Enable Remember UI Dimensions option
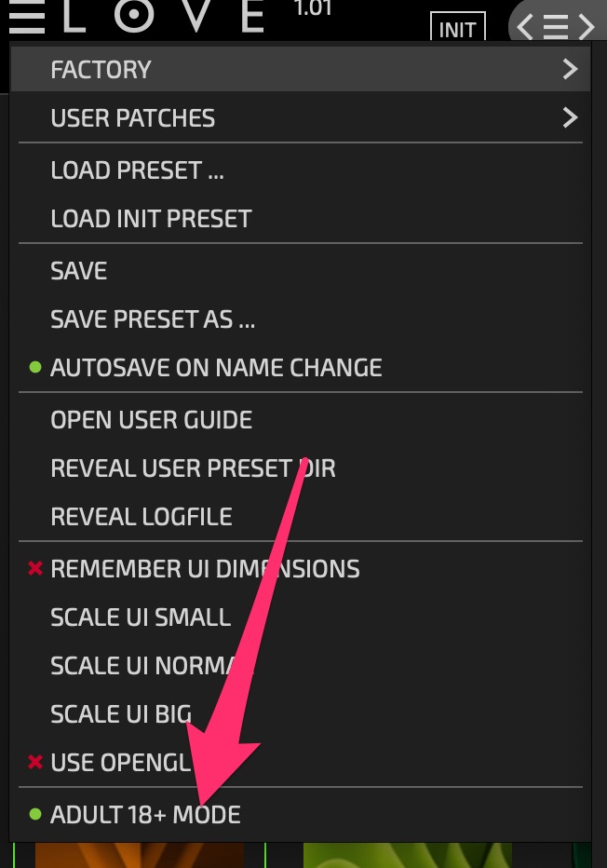This screenshot has height=868, width=607. point(205,569)
